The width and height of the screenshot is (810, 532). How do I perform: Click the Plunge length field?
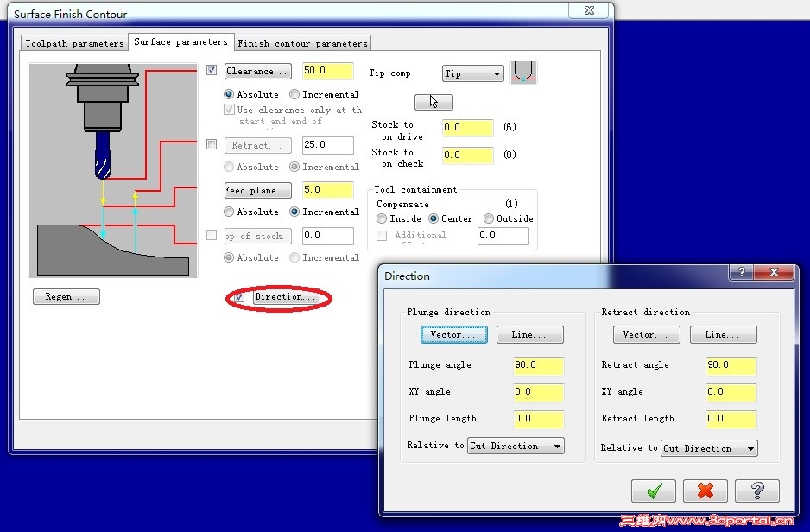(538, 419)
